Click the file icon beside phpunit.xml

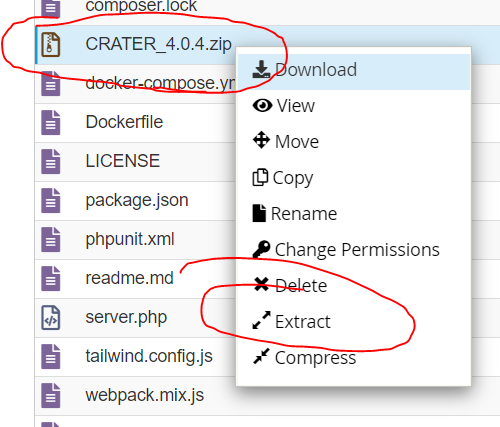(x=51, y=239)
